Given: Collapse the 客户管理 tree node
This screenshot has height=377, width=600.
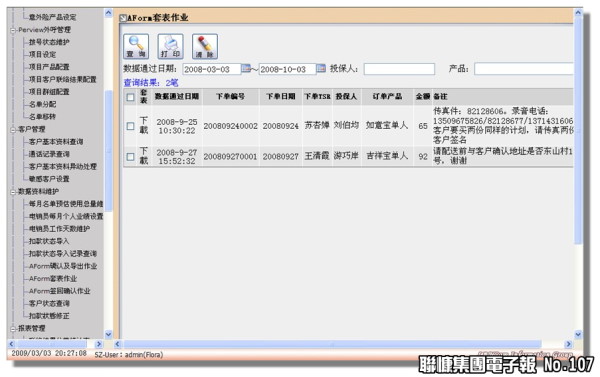Looking at the screenshot, I should (13, 130).
